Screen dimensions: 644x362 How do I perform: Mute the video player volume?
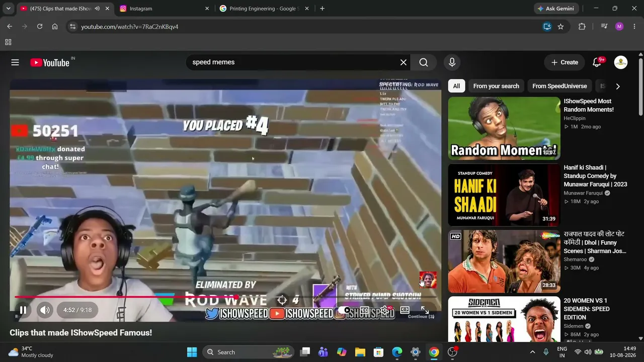pos(45,310)
